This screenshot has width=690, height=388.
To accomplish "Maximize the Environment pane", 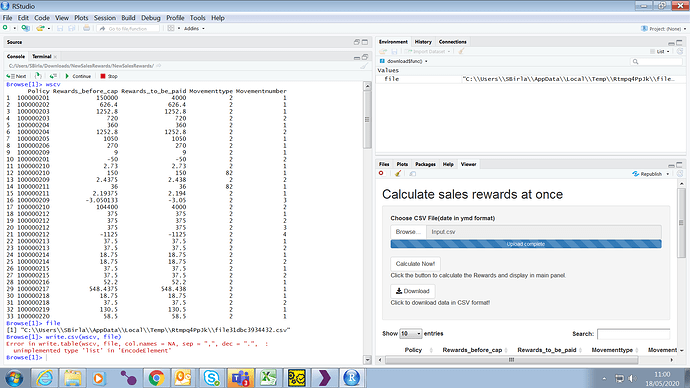I will [x=679, y=43].
